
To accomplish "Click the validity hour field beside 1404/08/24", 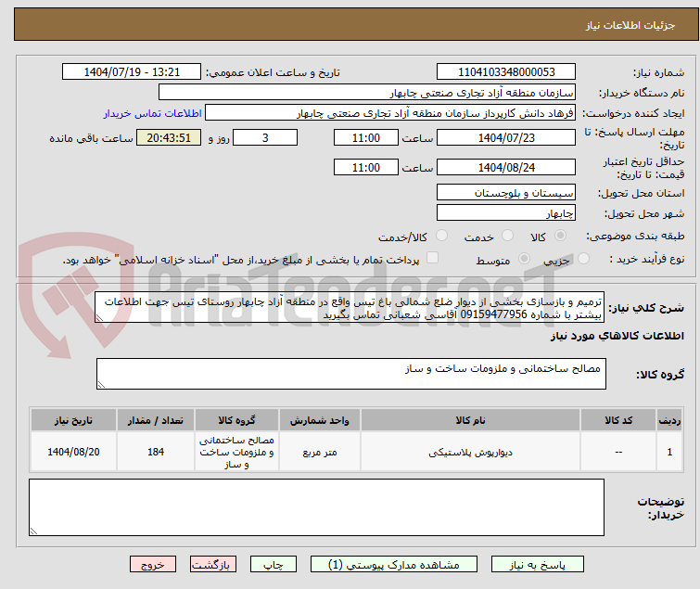I will (x=366, y=168).
